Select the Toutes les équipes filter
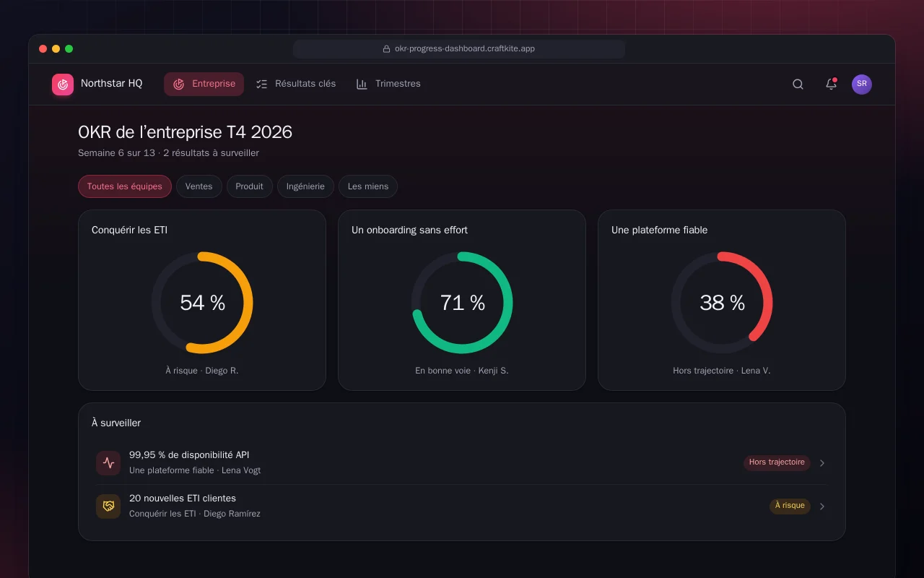The image size is (924, 578). [x=125, y=186]
